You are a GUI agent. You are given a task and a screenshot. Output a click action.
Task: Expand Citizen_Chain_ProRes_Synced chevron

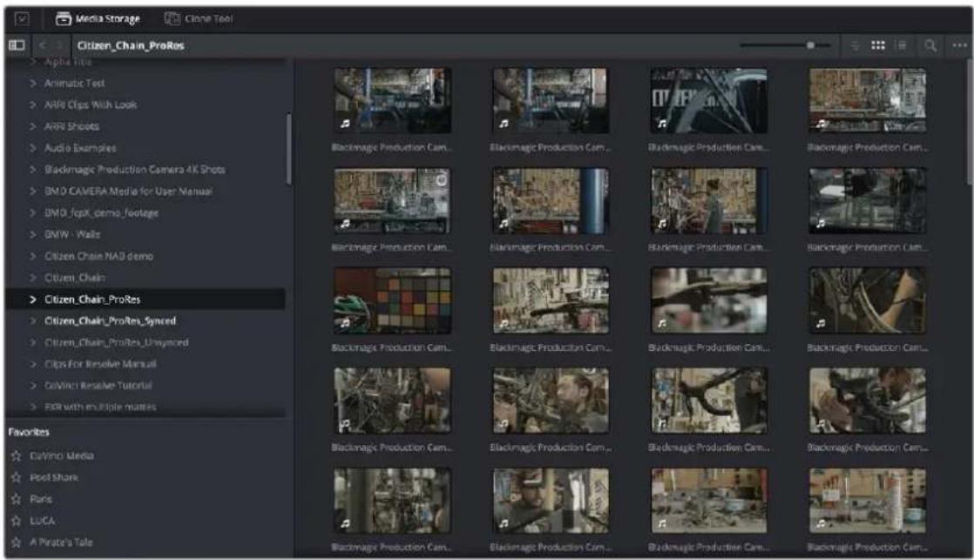pyautogui.click(x=33, y=321)
